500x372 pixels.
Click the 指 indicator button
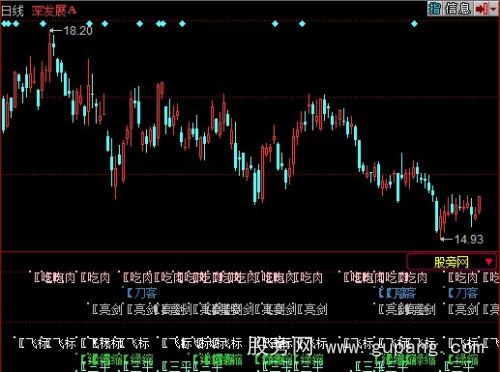434,8
